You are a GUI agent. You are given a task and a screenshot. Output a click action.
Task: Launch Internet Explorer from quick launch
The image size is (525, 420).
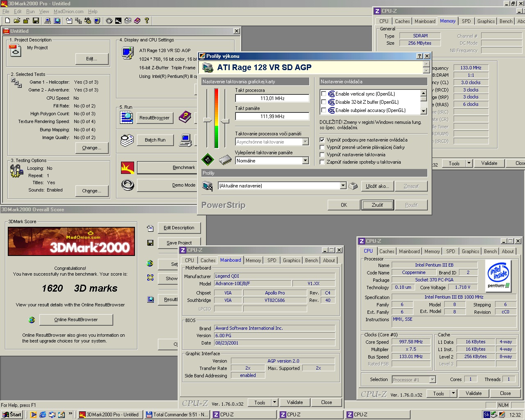pos(43,415)
